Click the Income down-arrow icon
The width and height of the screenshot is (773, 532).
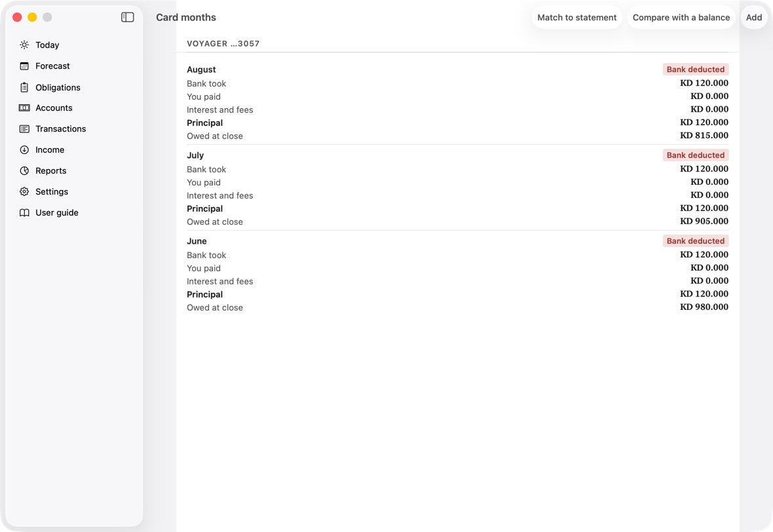pyautogui.click(x=24, y=150)
